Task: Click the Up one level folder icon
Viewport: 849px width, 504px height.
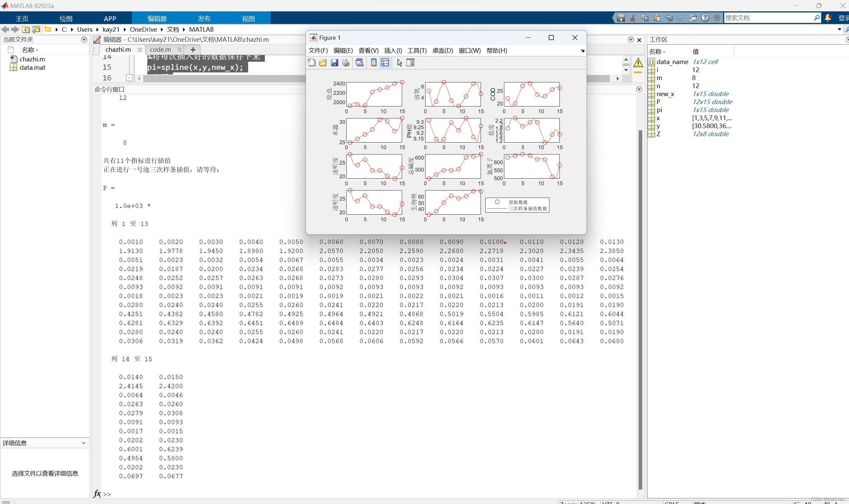Action: [x=25, y=30]
